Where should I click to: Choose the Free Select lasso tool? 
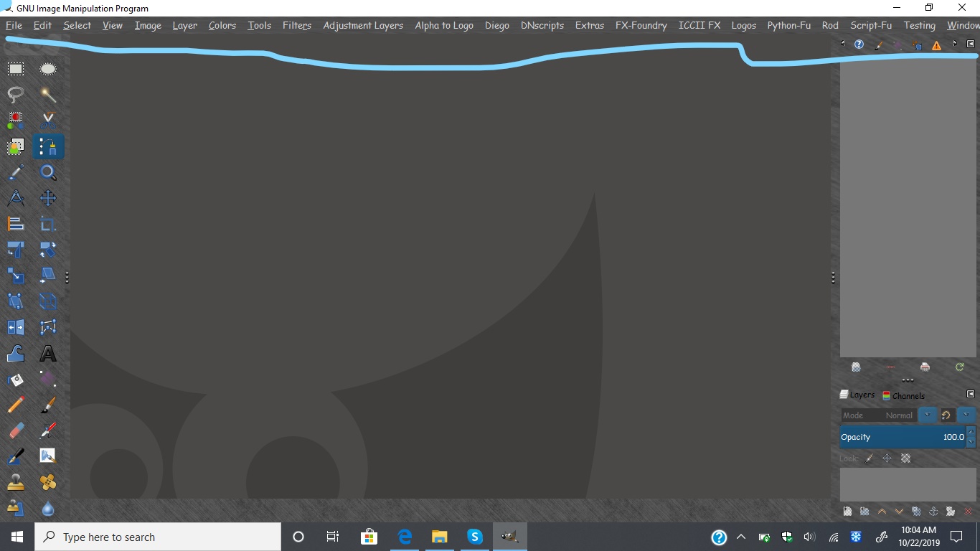(16, 95)
